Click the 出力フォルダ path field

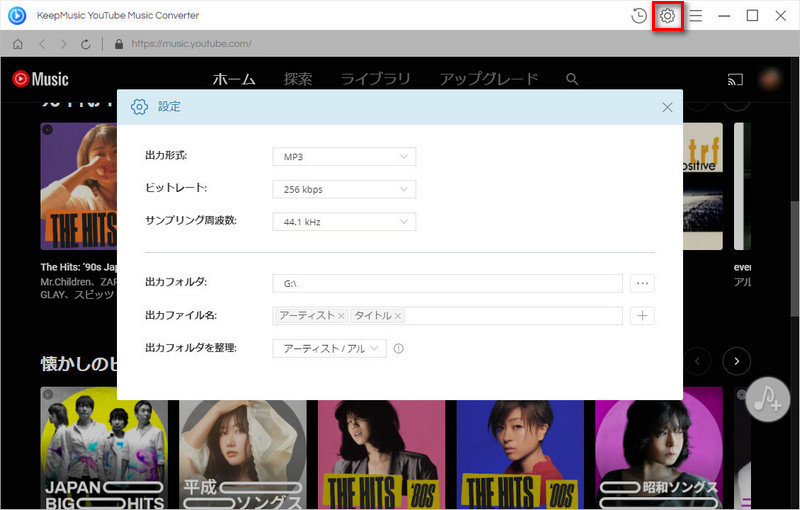point(447,283)
